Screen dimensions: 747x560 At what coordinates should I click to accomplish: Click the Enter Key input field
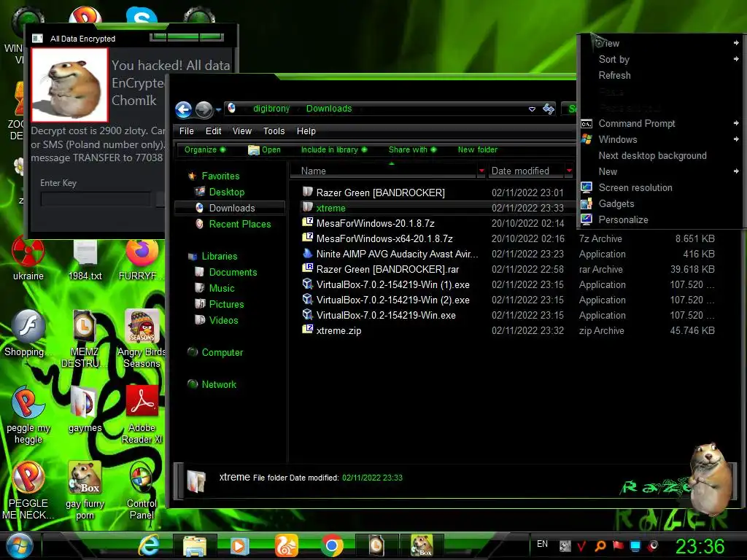(96, 199)
